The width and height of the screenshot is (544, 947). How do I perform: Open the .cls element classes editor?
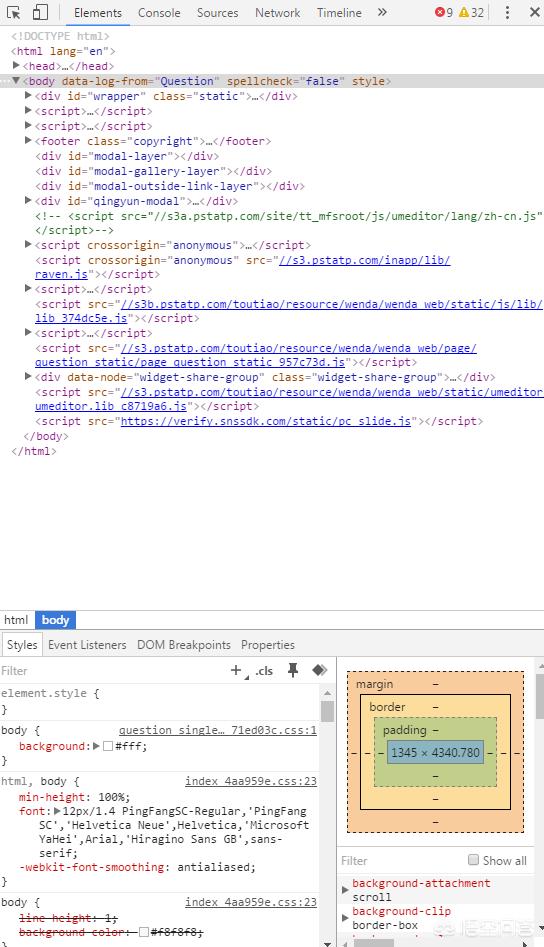(x=264, y=670)
